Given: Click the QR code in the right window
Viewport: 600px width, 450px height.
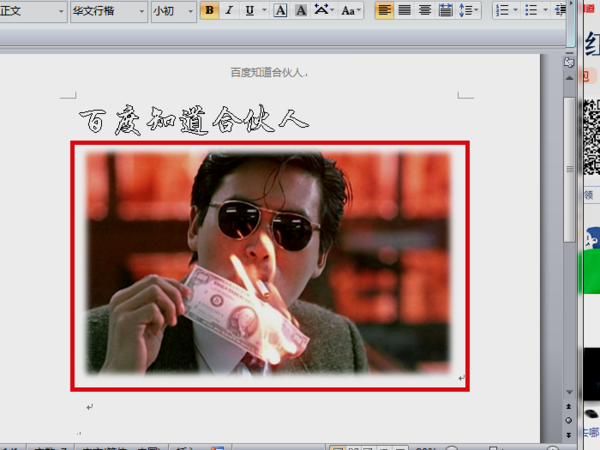Looking at the screenshot, I should point(592,137).
